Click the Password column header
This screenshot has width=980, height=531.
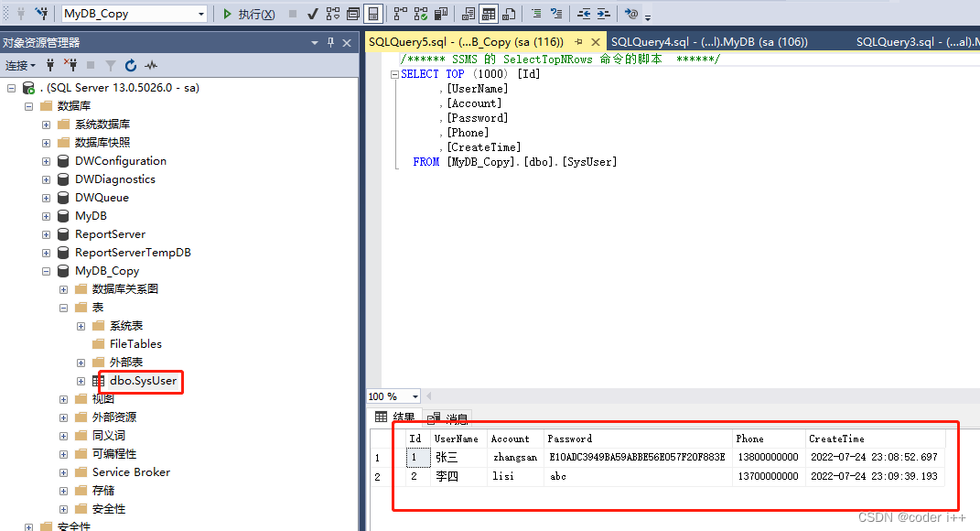pyautogui.click(x=638, y=439)
